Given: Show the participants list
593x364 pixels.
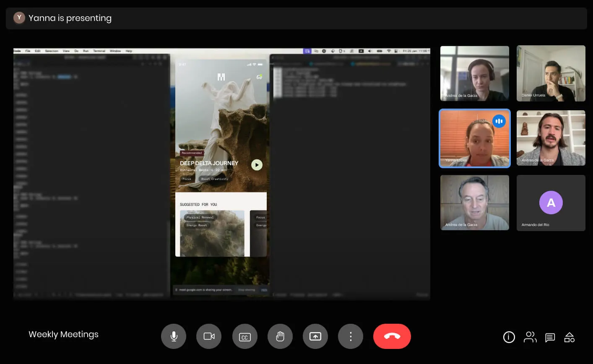Looking at the screenshot, I should click(530, 337).
